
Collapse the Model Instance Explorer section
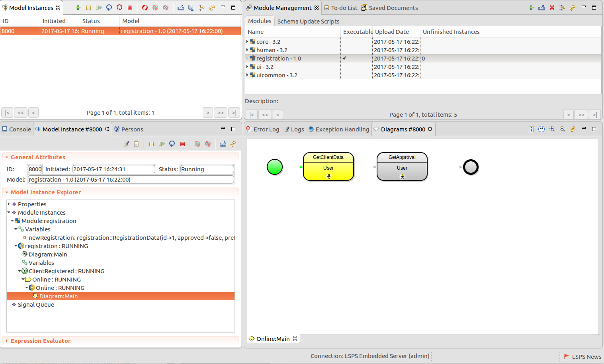click(7, 192)
